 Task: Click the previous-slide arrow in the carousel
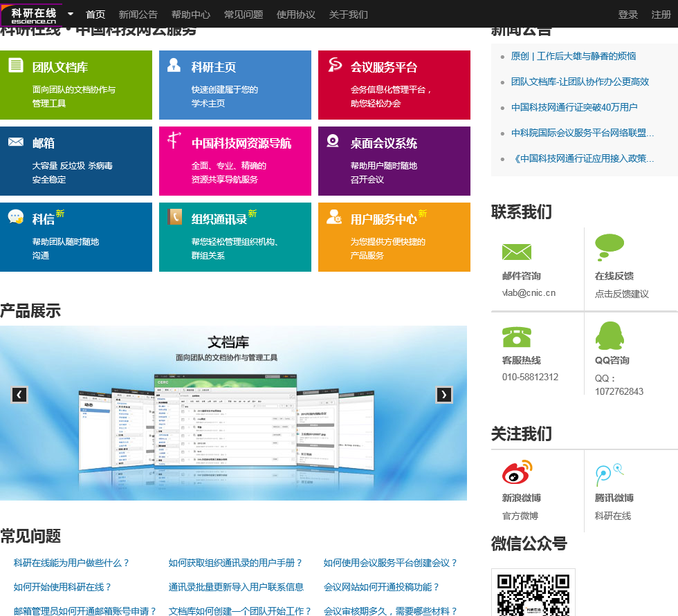click(x=19, y=394)
